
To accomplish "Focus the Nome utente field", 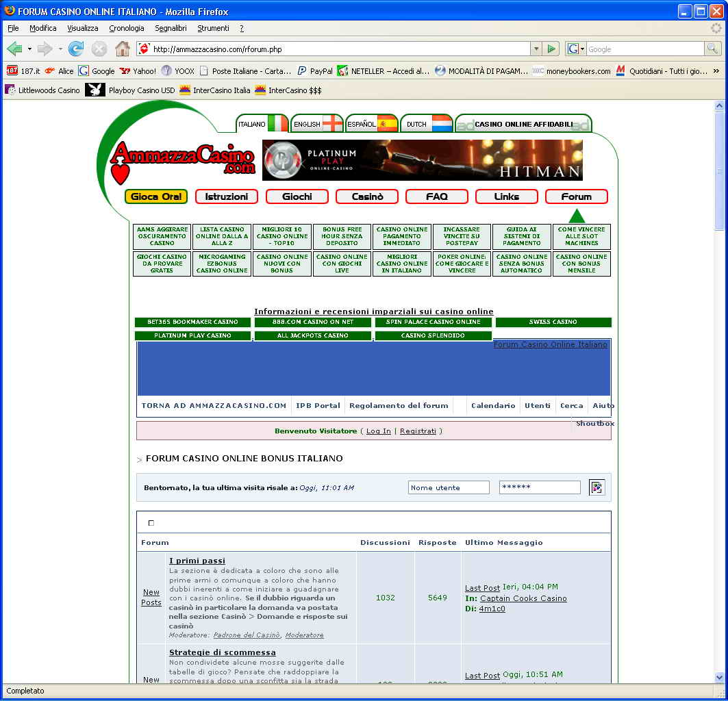I will click(x=449, y=487).
